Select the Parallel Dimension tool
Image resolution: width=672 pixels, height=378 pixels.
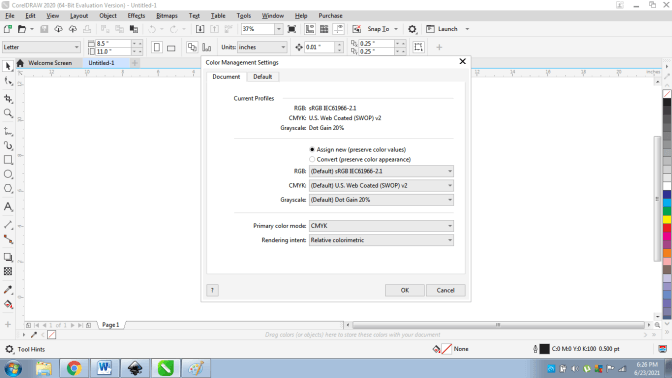[8, 225]
